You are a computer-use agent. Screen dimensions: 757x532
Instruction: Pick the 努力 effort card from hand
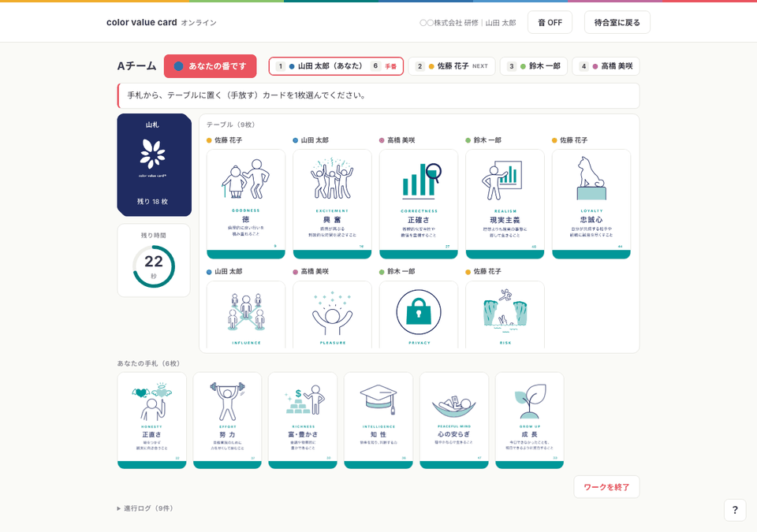point(227,420)
